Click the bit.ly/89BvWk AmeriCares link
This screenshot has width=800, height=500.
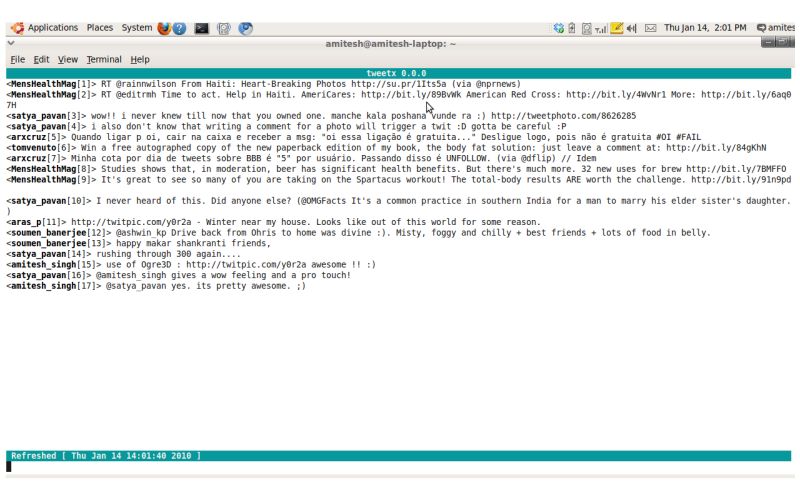coord(411,95)
